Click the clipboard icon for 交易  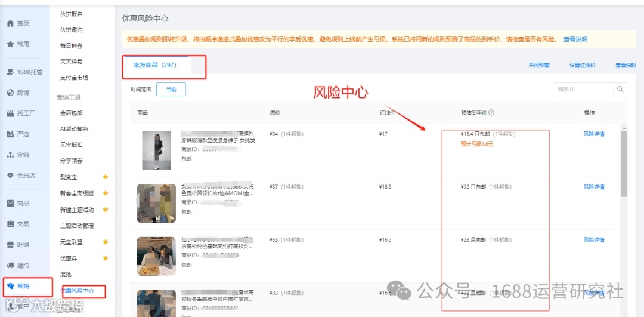[10, 224]
